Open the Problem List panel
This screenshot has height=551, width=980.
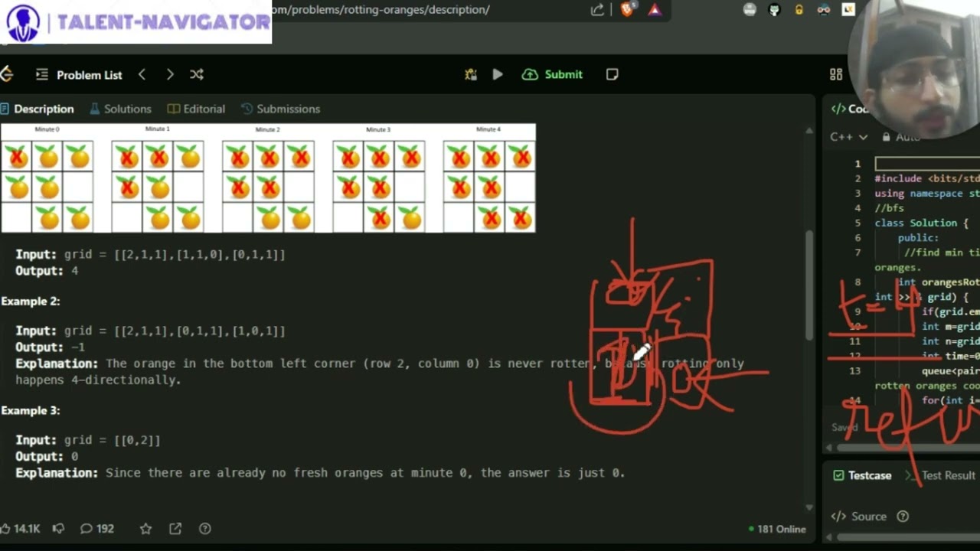(79, 75)
